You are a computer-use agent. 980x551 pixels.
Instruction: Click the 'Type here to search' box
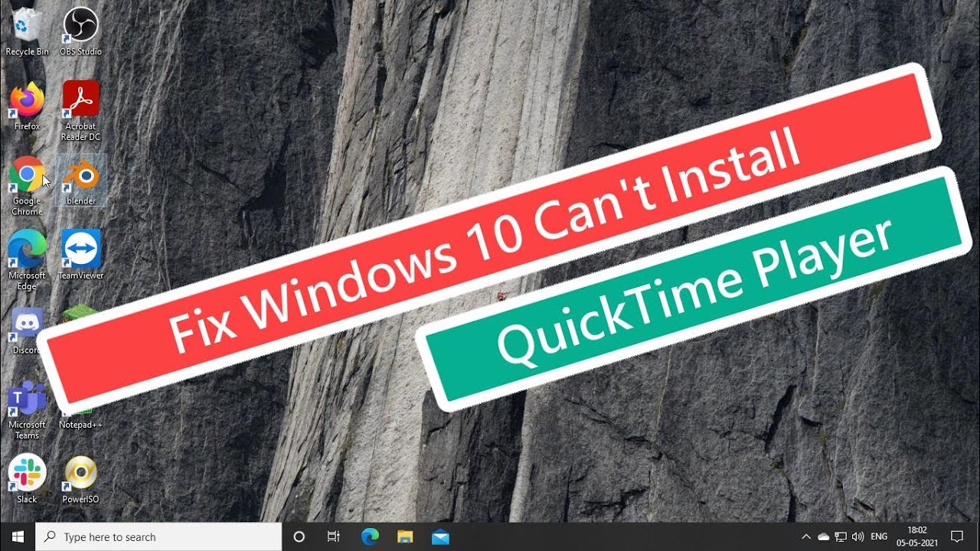(x=158, y=536)
